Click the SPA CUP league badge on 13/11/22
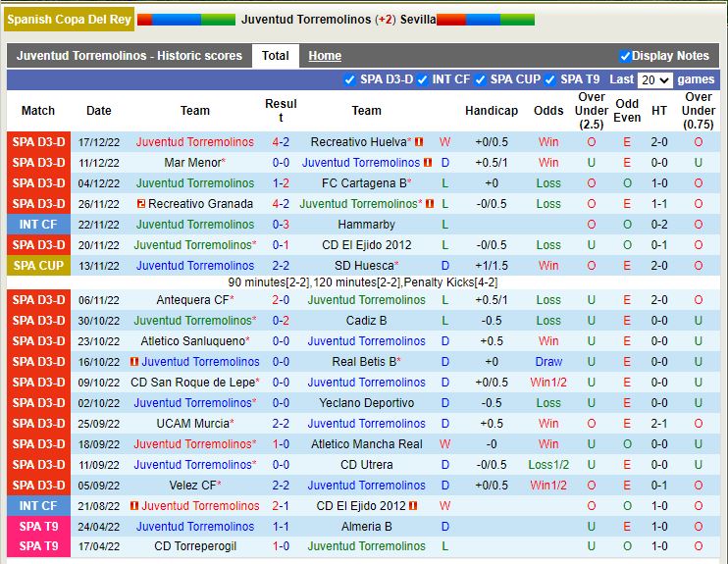This screenshot has width=728, height=564. click(38, 266)
